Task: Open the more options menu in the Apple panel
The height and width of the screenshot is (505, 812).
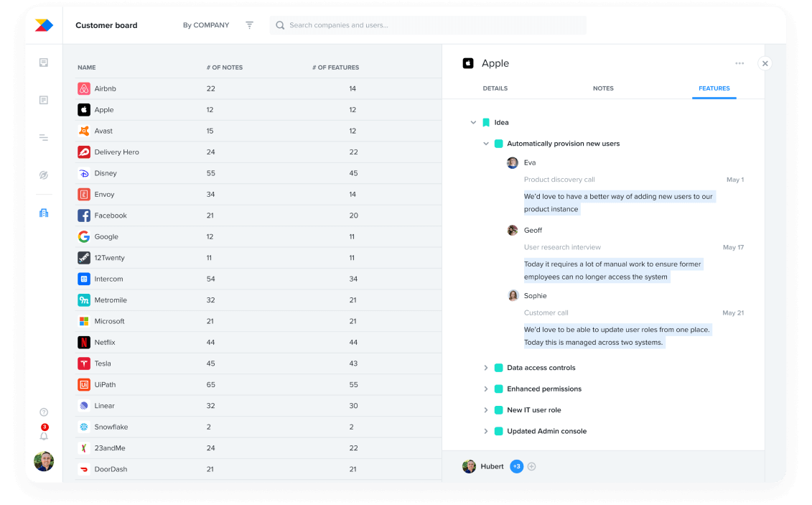Action: click(739, 63)
